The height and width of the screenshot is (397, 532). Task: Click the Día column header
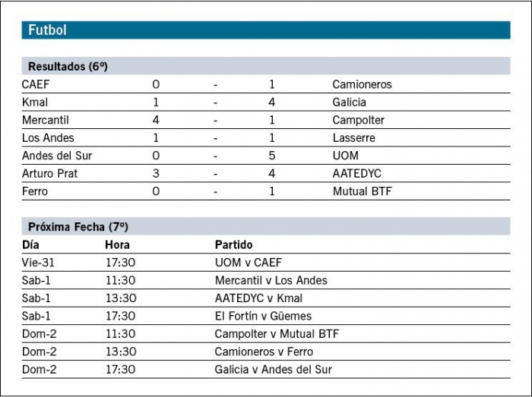[30, 244]
